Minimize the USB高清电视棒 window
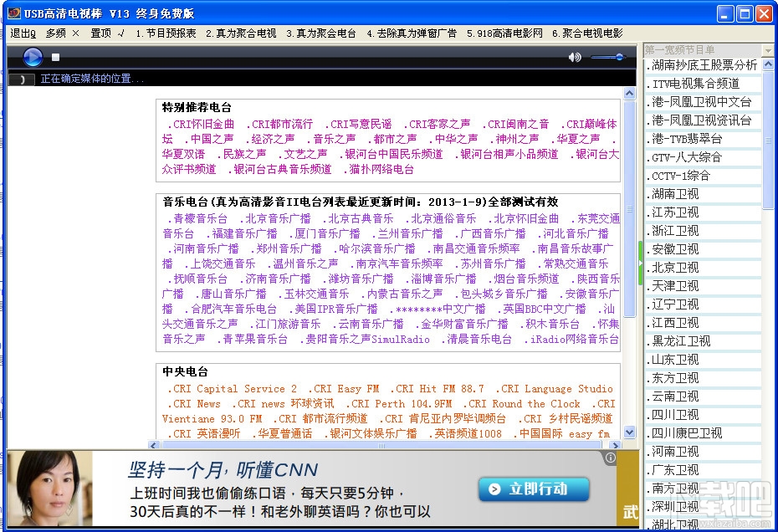The width and height of the screenshot is (778, 532). click(726, 14)
